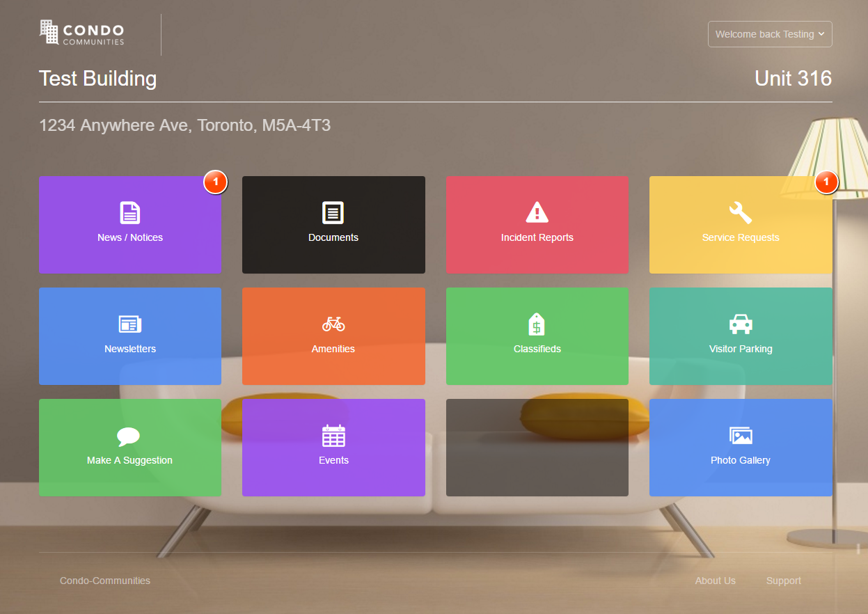Select the Service Requests wrench icon
868x614 pixels.
[x=740, y=214]
